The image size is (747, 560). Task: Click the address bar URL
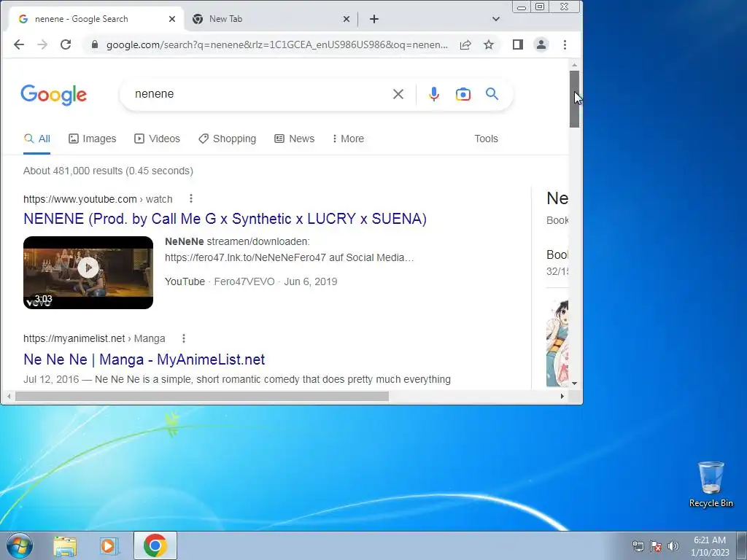tap(276, 44)
